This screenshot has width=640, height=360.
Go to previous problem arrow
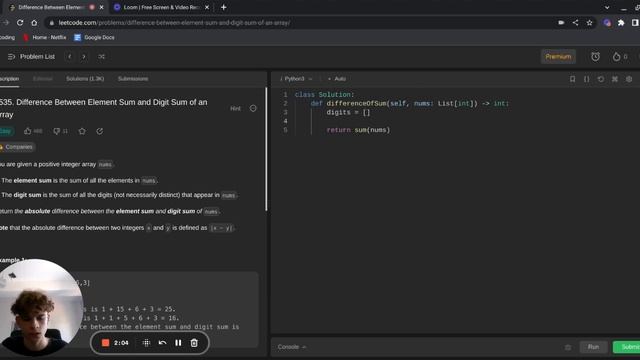click(70, 57)
